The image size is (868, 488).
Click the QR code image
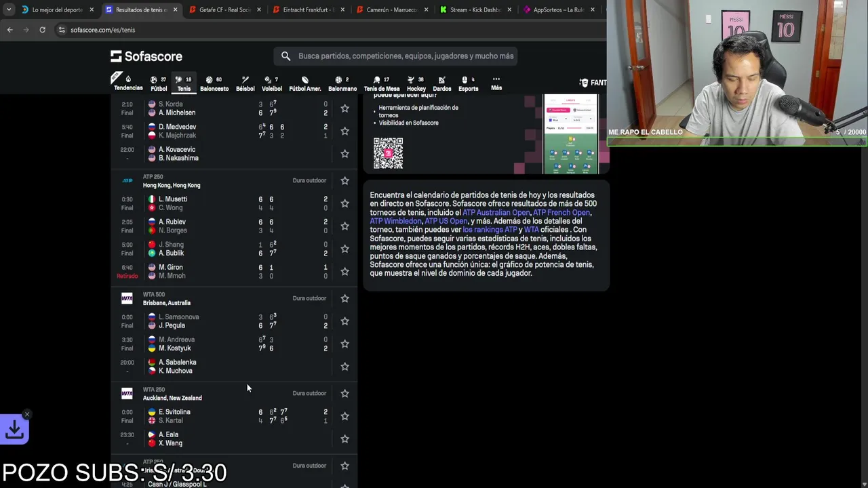tap(388, 153)
